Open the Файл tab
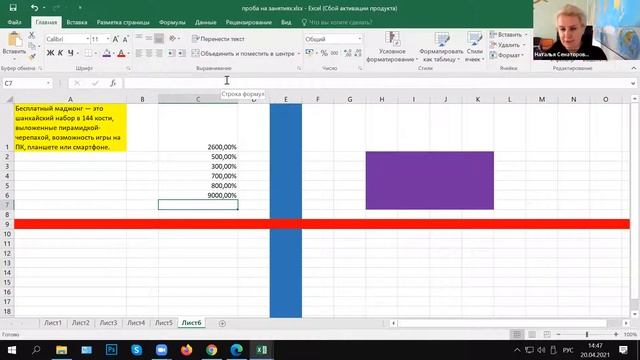Image resolution: width=640 pixels, height=360 pixels. (14, 22)
